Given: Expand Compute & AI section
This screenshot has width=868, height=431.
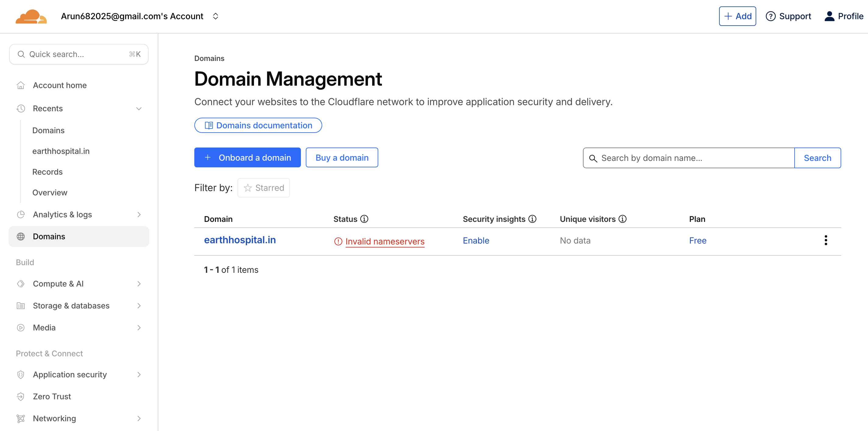Looking at the screenshot, I should pos(139,283).
